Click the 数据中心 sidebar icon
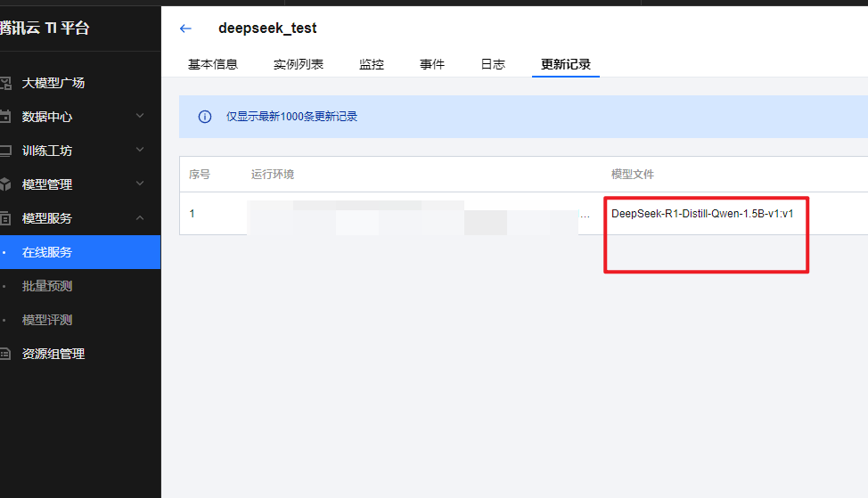The image size is (868, 498). pyautogui.click(x=5, y=117)
